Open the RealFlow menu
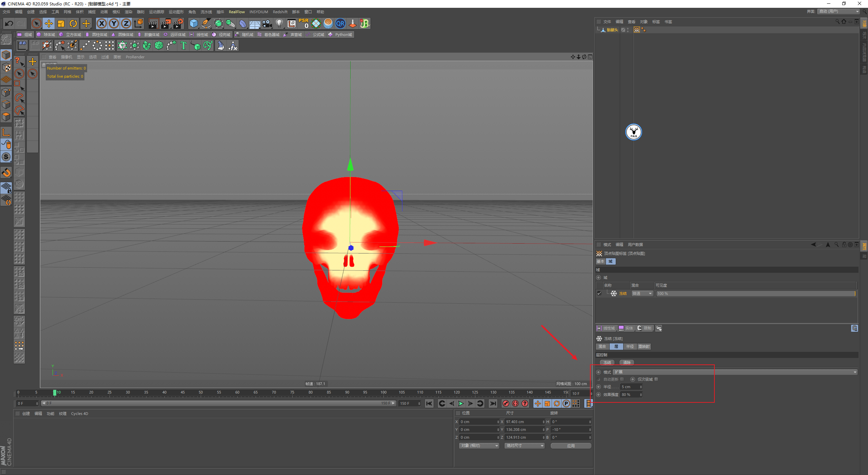Screen dimensions: 868x475 point(237,12)
